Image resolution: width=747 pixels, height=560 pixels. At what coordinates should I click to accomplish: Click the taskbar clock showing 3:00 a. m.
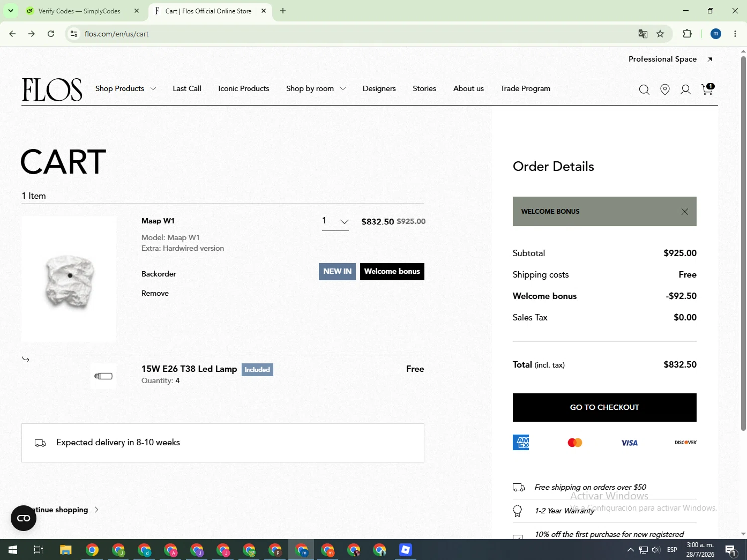tap(700, 550)
